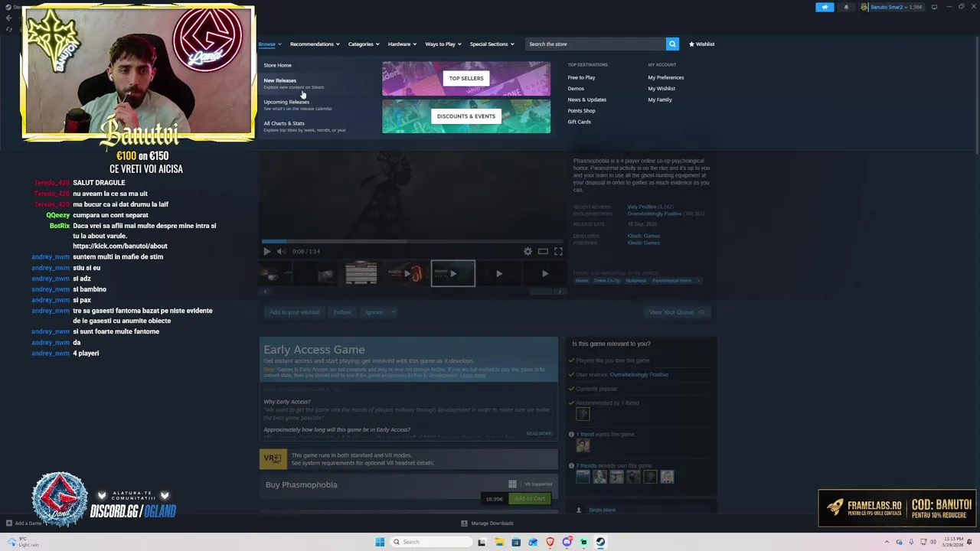This screenshot has width=980, height=551.
Task: Select the menu screenshot thumbnail
Action: click(361, 273)
